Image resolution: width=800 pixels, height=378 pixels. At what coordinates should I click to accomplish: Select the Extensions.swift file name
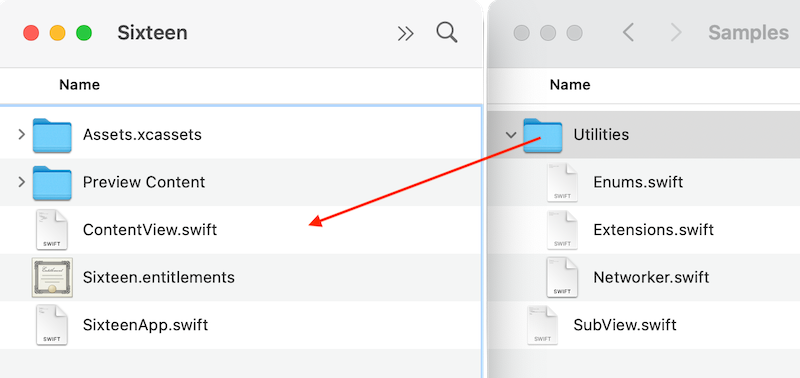pyautogui.click(x=654, y=230)
